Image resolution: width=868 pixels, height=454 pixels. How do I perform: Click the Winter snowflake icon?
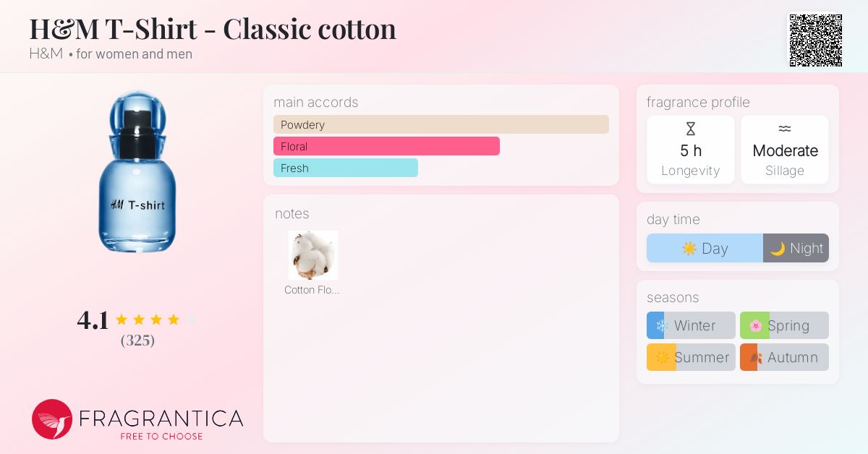660,325
